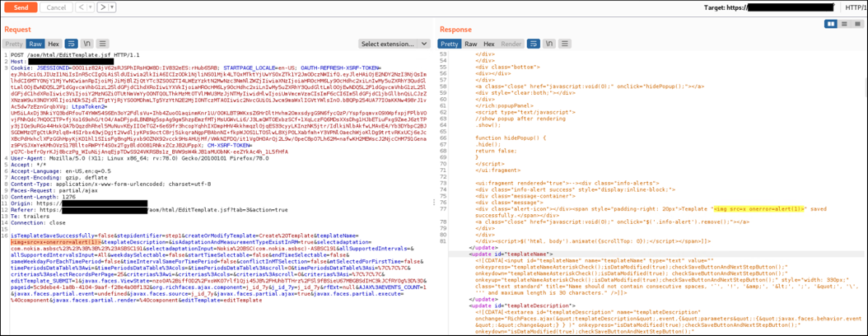The image size is (868, 336).
Task: Open the Response panel hamburger menu
Action: tap(565, 44)
